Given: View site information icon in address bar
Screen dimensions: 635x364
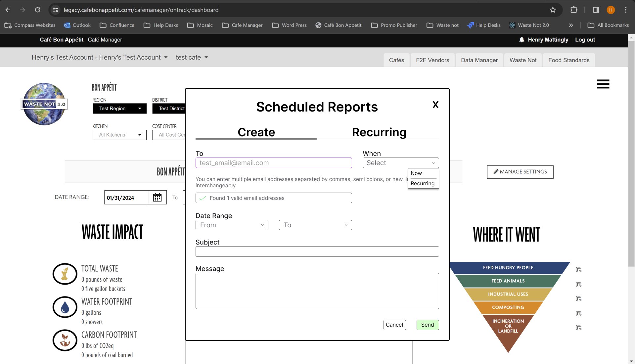Looking at the screenshot, I should [x=55, y=10].
